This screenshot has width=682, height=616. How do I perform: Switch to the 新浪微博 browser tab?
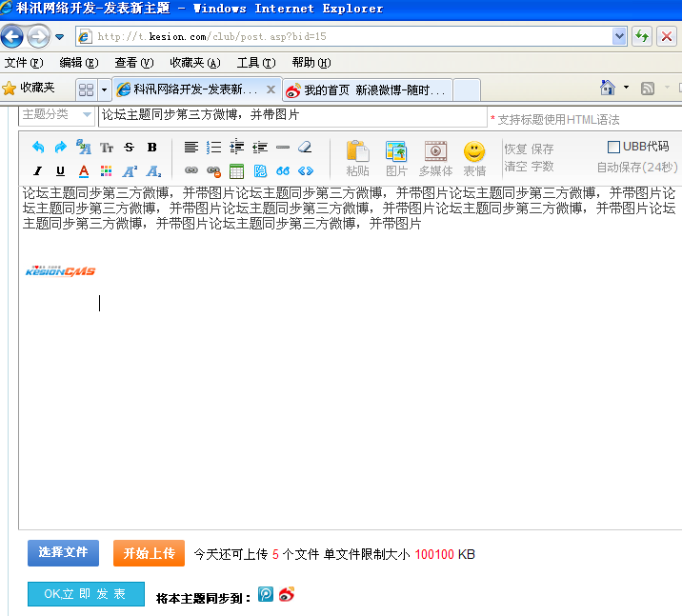pyautogui.click(x=366, y=90)
